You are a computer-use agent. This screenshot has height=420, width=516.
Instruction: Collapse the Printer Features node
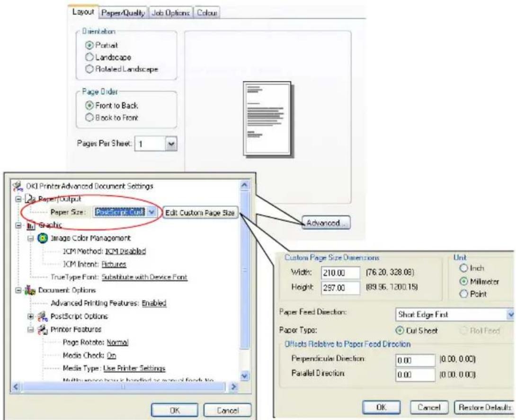coord(31,330)
